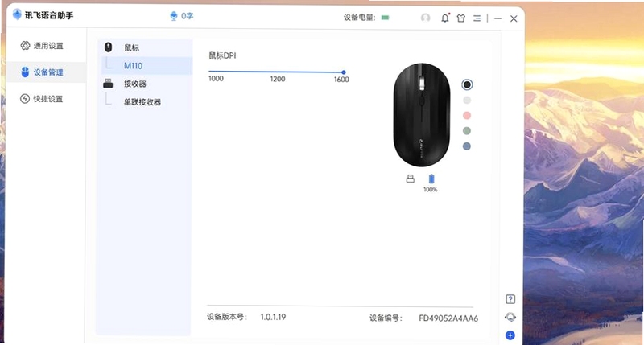Click the 设备电量 label
The width and height of the screenshot is (644, 345).
click(x=359, y=18)
